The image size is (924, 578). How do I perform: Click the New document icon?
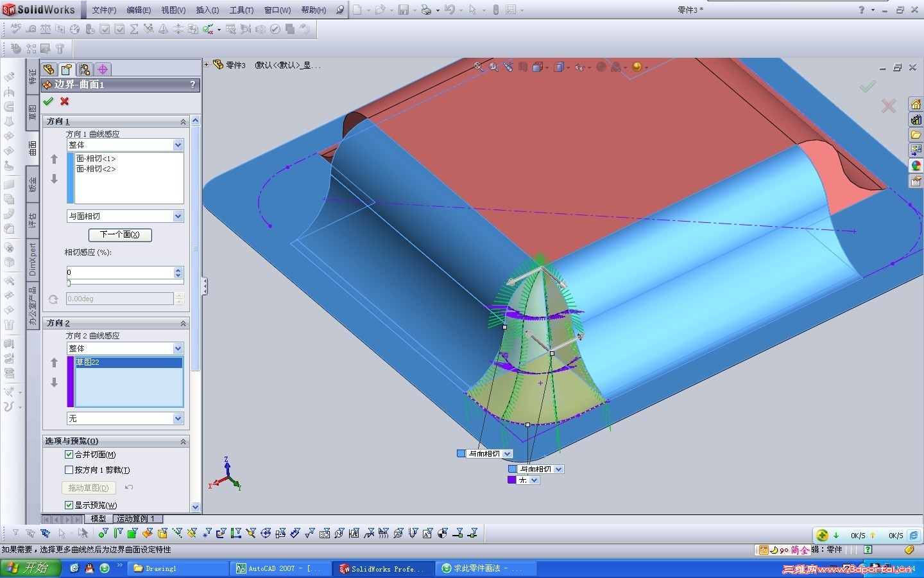(x=357, y=10)
